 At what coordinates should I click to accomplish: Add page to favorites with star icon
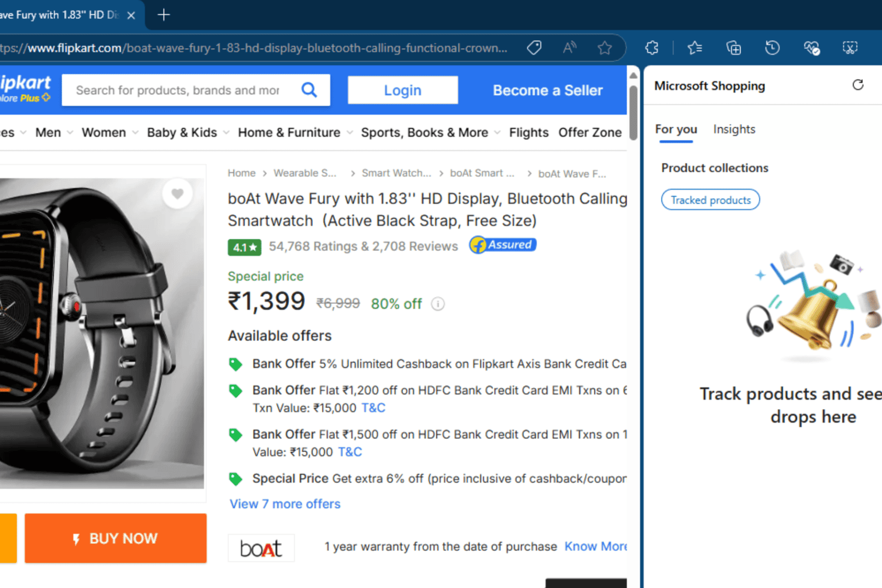click(605, 48)
